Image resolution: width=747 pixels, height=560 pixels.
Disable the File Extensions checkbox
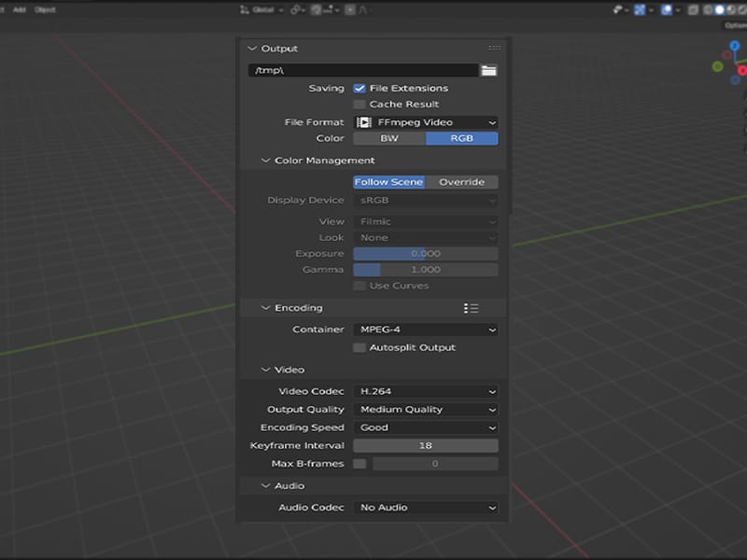(x=359, y=89)
